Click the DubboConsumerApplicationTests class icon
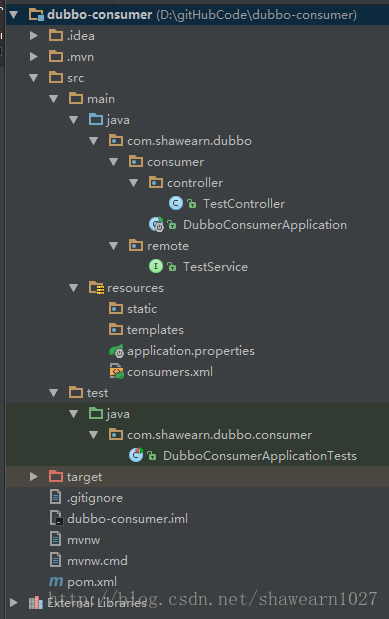389x619 pixels. tap(136, 456)
